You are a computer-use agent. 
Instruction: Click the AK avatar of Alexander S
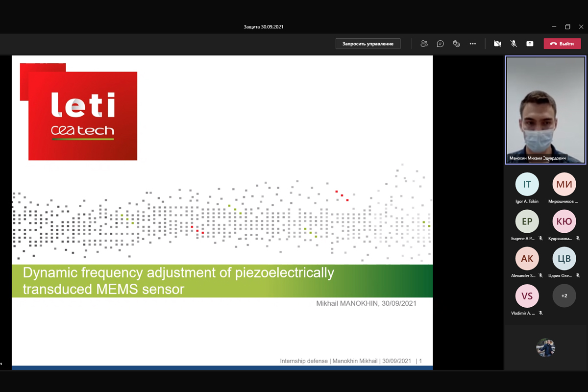pos(527,259)
